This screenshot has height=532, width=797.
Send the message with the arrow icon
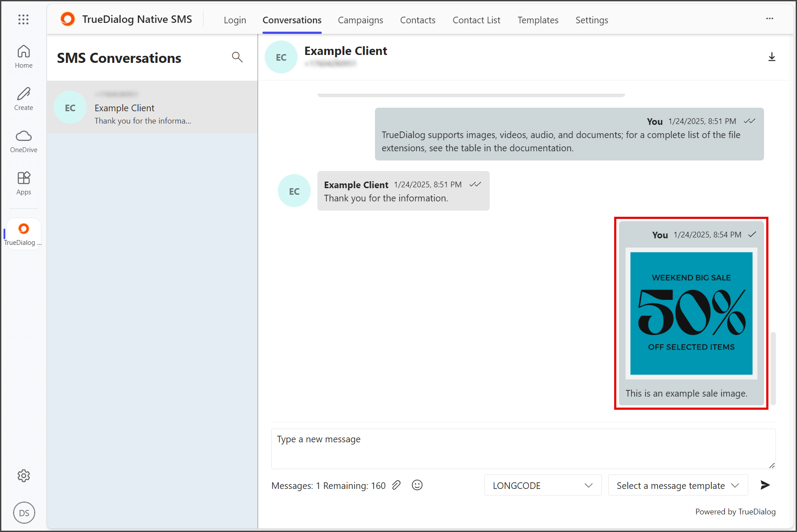pyautogui.click(x=765, y=485)
